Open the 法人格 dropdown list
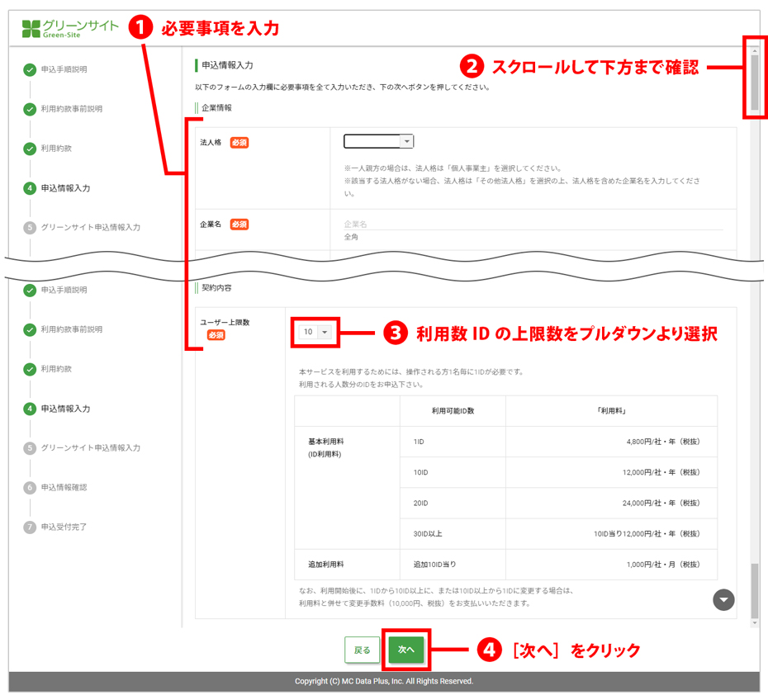The height and width of the screenshot is (700, 768). point(405,142)
